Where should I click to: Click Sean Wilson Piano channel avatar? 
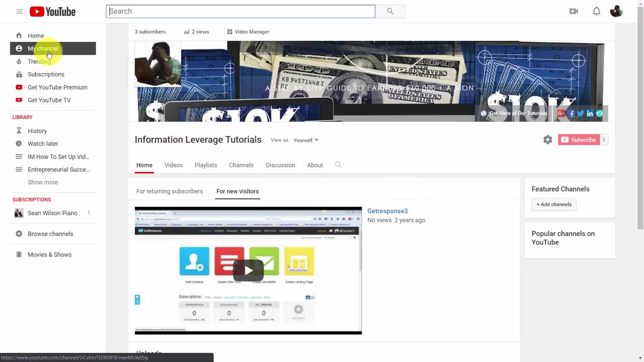click(19, 213)
